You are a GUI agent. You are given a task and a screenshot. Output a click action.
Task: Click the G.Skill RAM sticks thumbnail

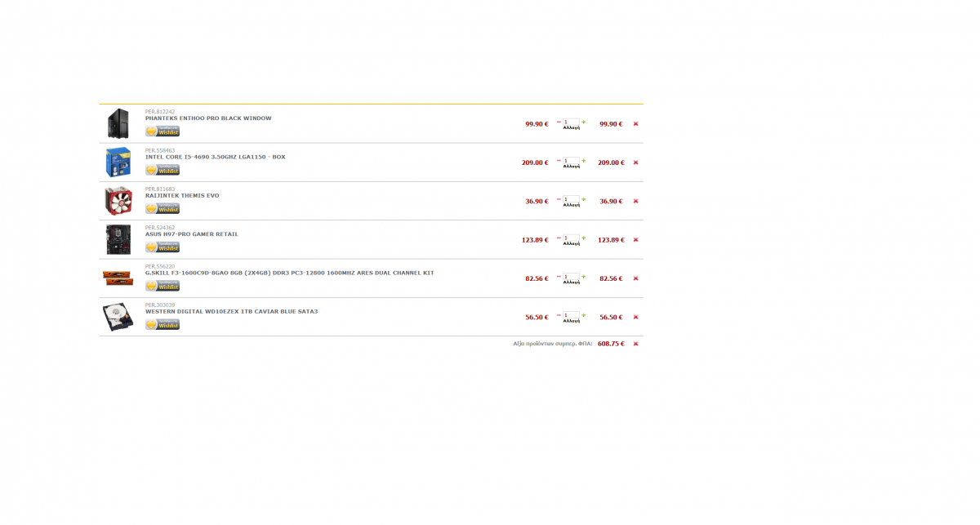118,278
